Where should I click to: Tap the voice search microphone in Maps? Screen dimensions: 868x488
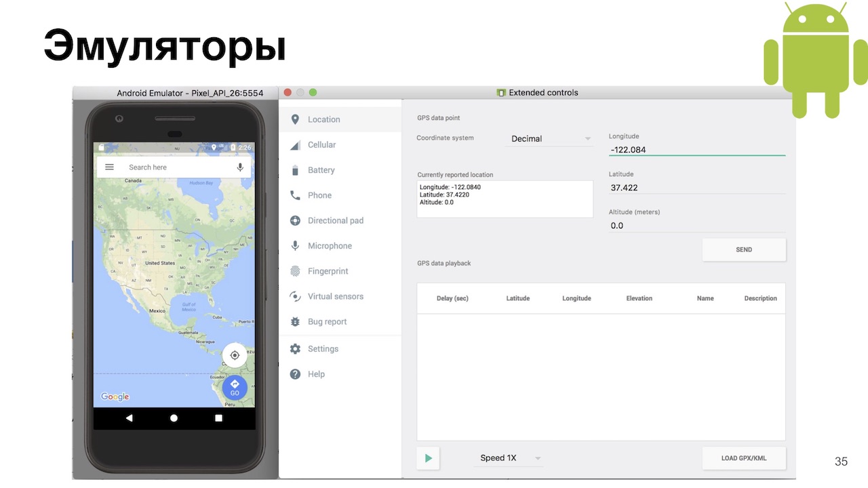tap(240, 167)
